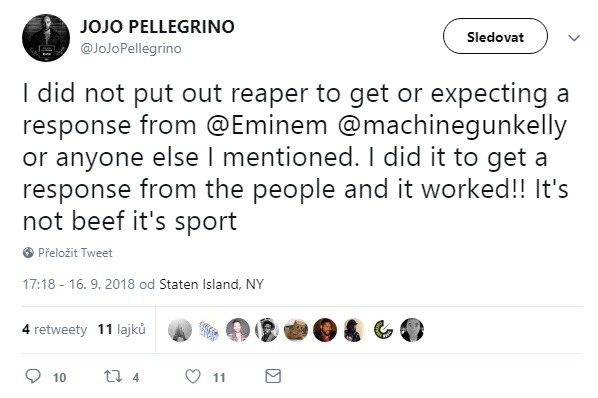Like the tweet with heart icon

point(193,376)
